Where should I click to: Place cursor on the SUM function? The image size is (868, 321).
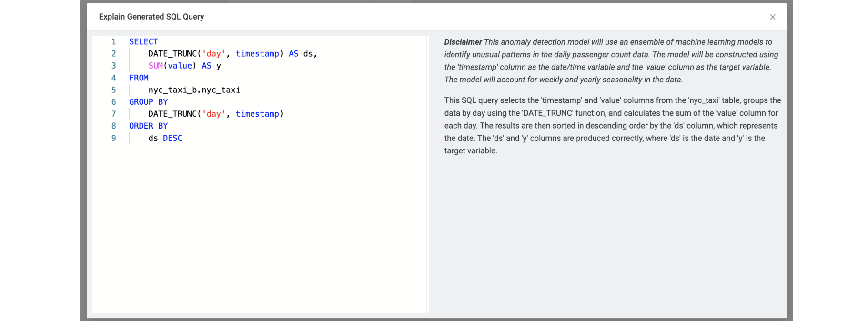(155, 66)
